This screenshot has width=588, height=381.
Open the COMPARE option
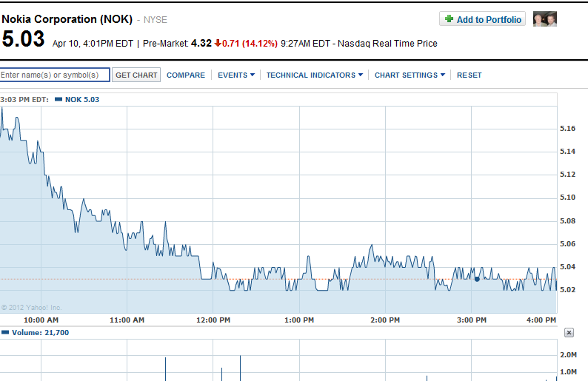click(186, 75)
